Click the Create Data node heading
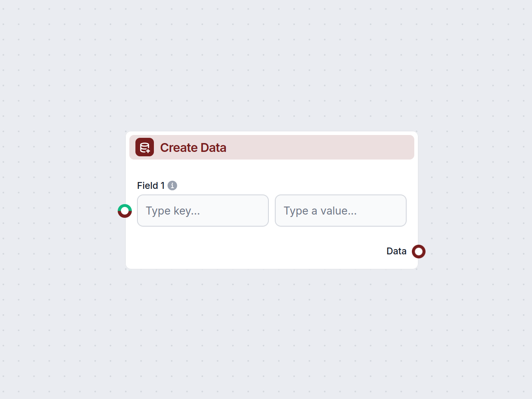This screenshot has height=399, width=532. [x=193, y=147]
